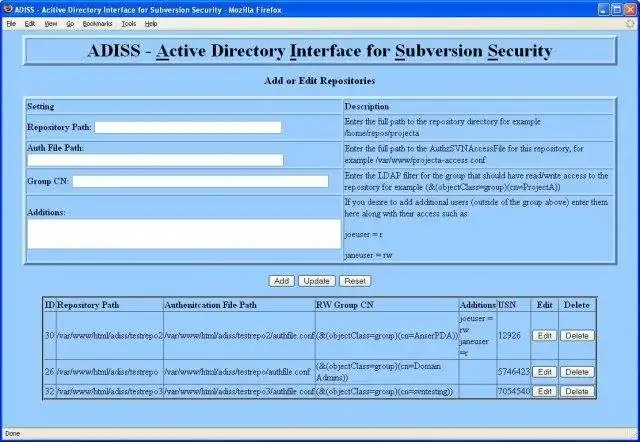
Task: Minimize the Firefox window
Action: 604,9
